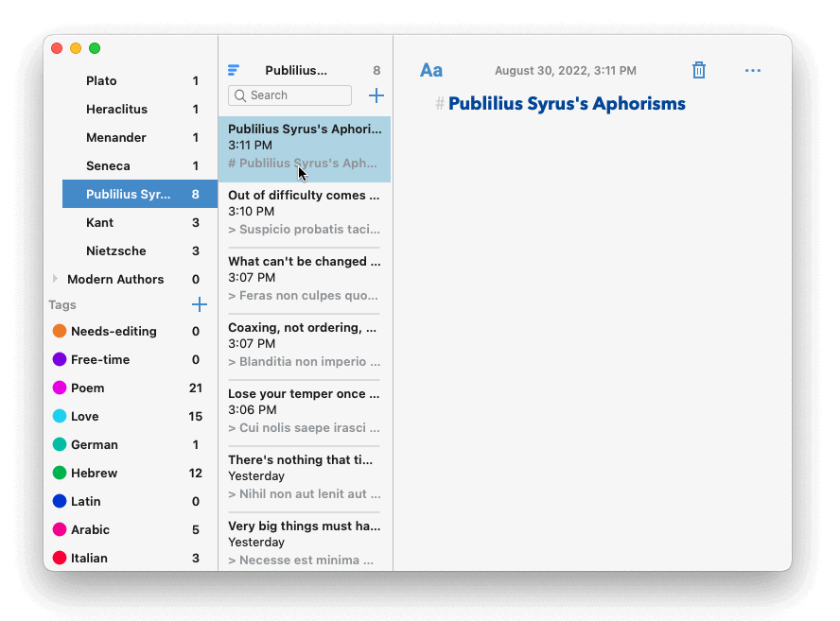
Task: Click the 'Publilius Syrus's Aphorisms' heading in editor
Action: (x=567, y=103)
